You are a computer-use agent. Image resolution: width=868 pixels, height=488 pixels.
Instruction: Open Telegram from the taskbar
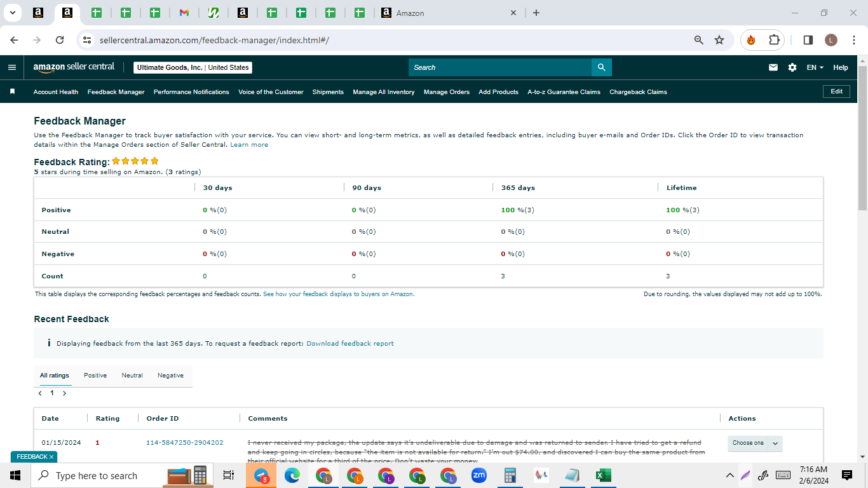(x=261, y=475)
